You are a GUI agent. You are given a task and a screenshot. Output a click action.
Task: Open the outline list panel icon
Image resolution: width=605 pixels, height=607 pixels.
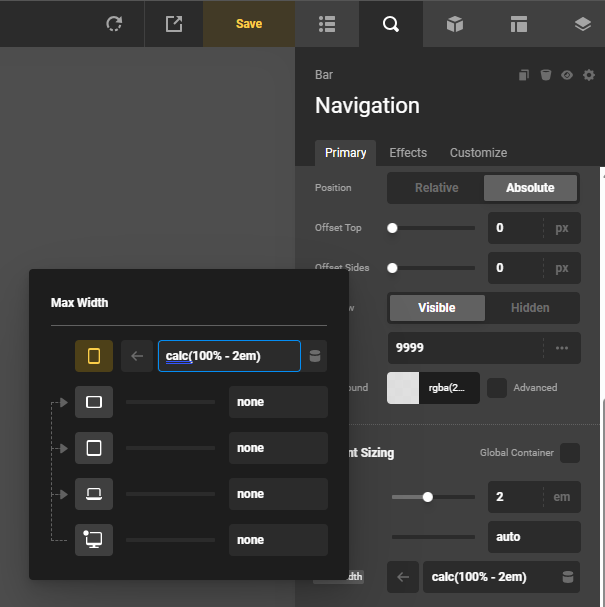click(x=327, y=24)
